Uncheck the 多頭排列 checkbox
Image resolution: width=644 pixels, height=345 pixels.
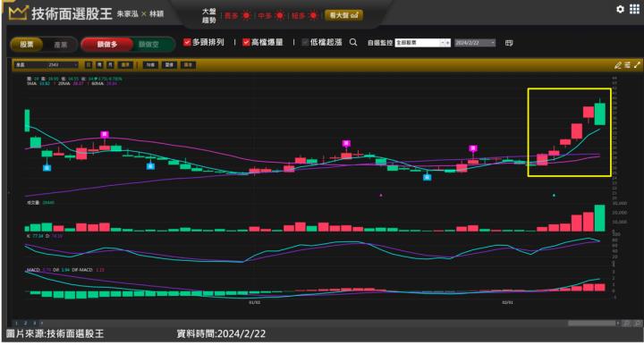click(x=187, y=42)
